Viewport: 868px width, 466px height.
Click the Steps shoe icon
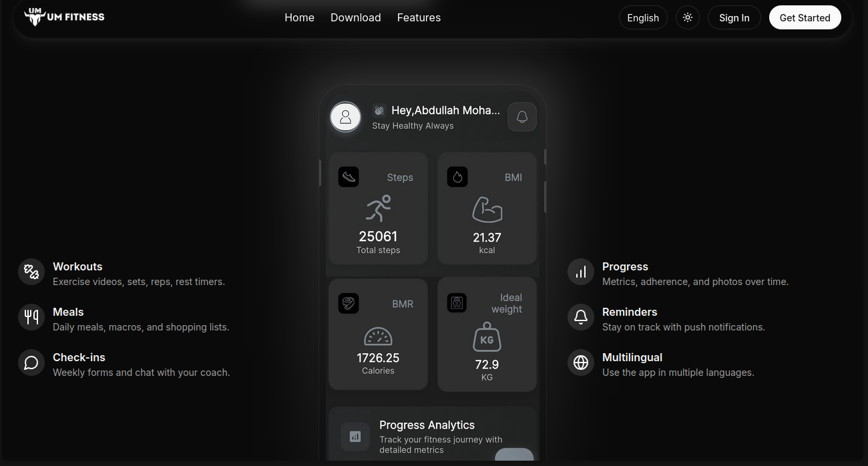(x=349, y=177)
